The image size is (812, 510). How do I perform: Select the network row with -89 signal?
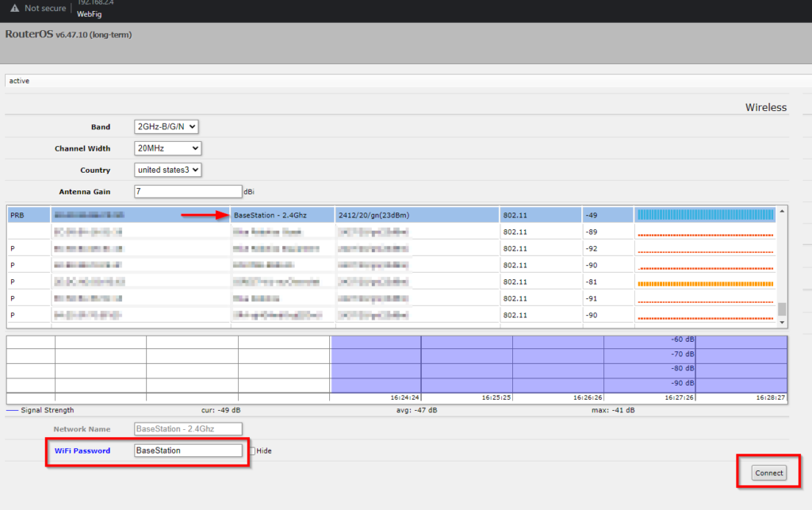click(317, 232)
